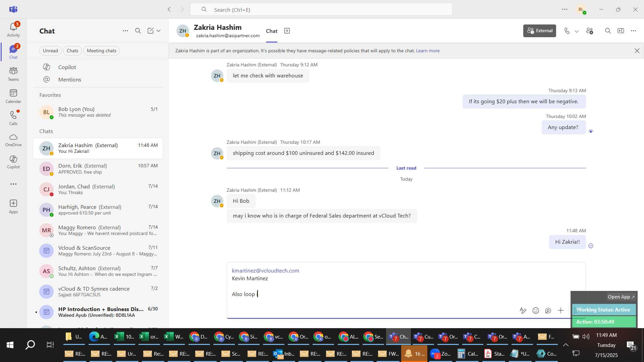Image resolution: width=644 pixels, height=362 pixels.
Task: Open Windows Start menu
Action: (10, 345)
